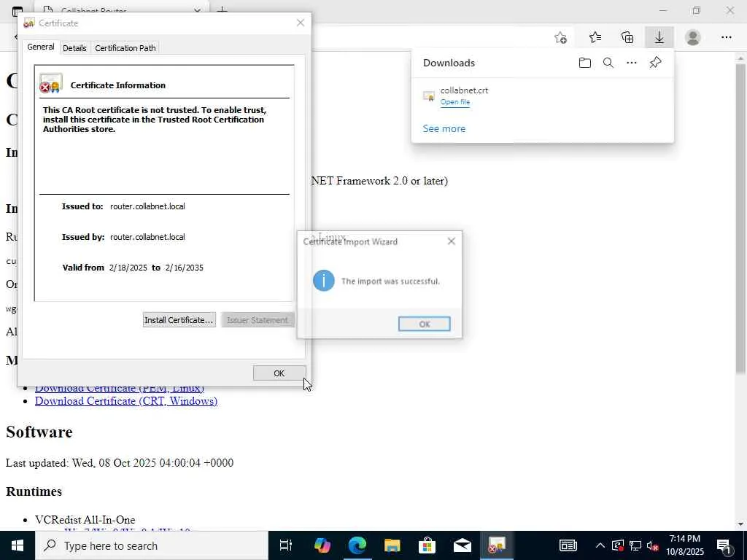Pin the Downloads panel

click(655, 63)
